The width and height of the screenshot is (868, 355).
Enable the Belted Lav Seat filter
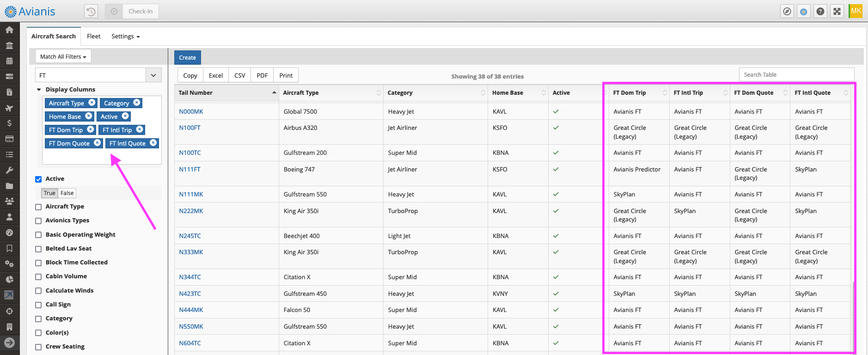click(38, 249)
